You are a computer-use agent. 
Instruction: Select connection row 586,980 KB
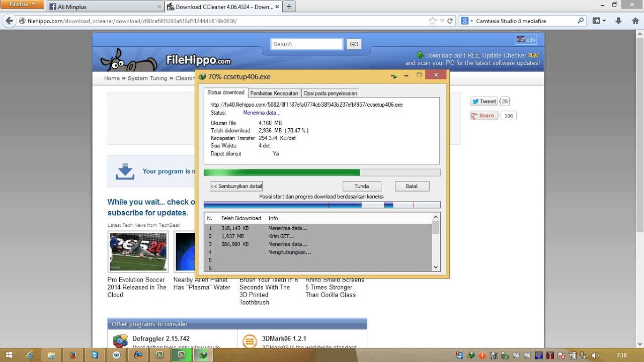pos(318,244)
